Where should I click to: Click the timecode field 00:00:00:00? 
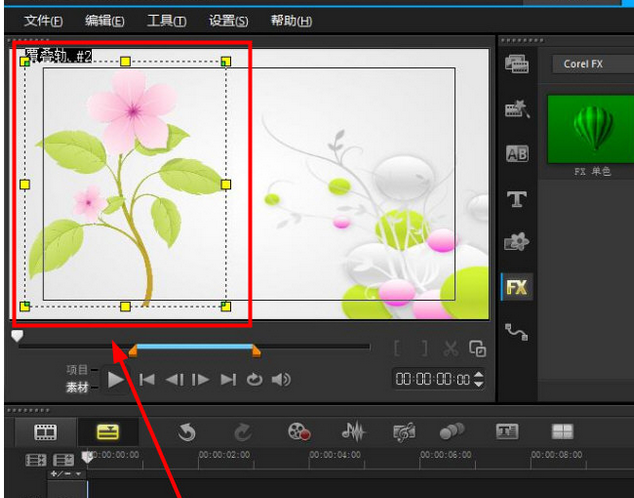point(433,379)
